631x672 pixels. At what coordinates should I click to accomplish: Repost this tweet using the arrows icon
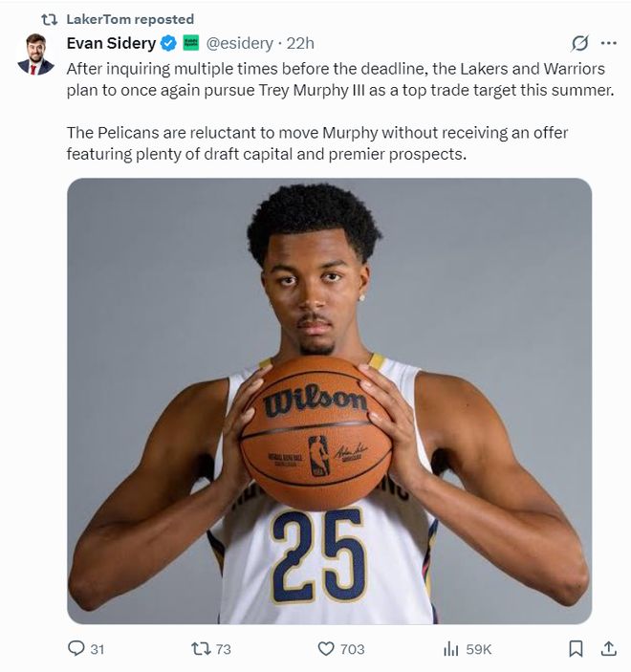pos(201,648)
